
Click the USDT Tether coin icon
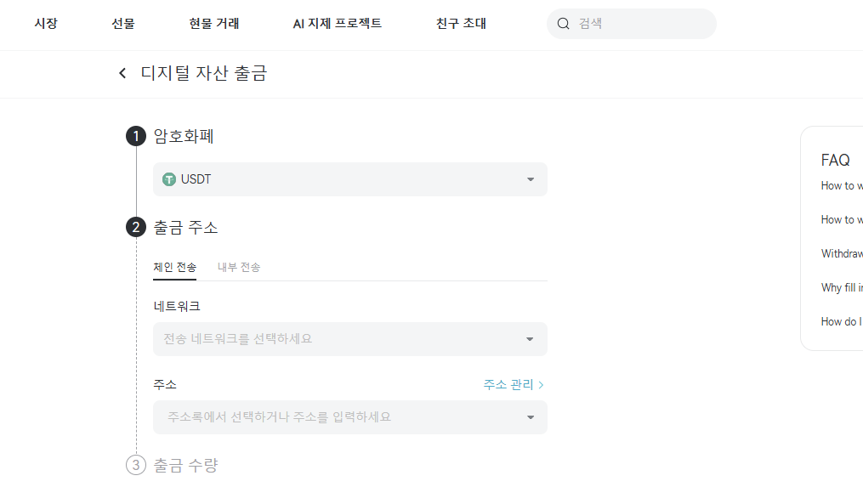(x=169, y=179)
